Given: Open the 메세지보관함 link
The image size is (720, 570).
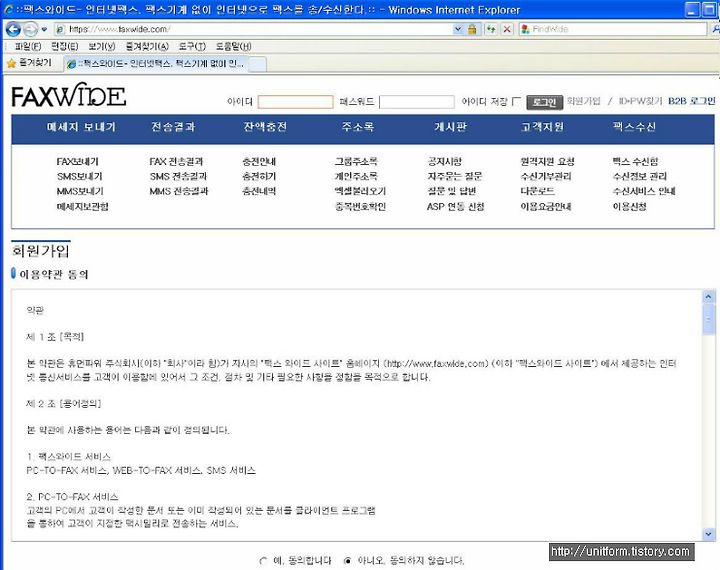Looking at the screenshot, I should [83, 207].
